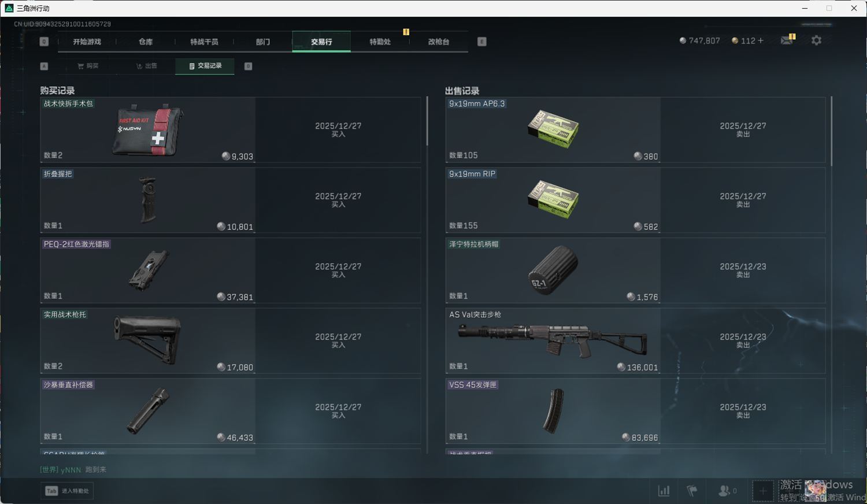Image resolution: width=867 pixels, height=504 pixels.
Task: Open the mail envelope icon
Action: coord(787,40)
